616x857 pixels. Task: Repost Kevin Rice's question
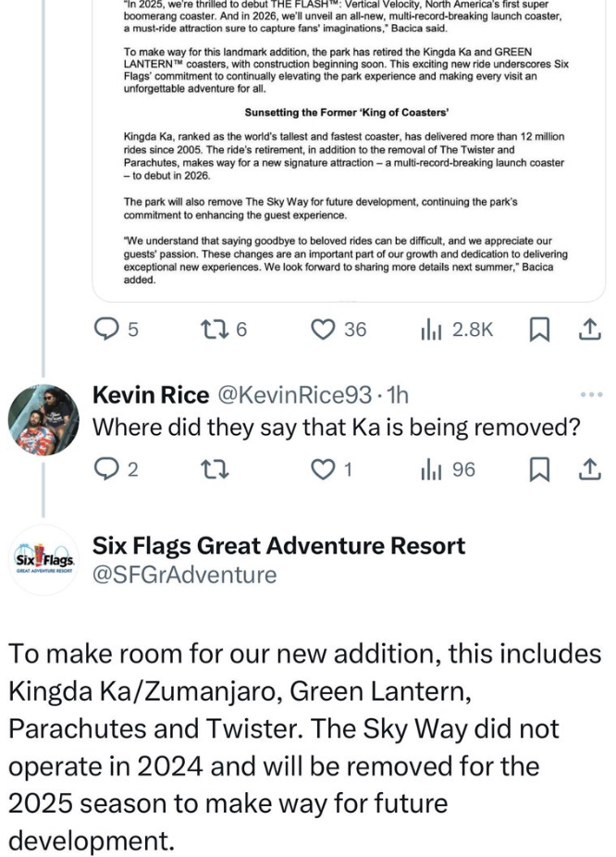coord(215,470)
